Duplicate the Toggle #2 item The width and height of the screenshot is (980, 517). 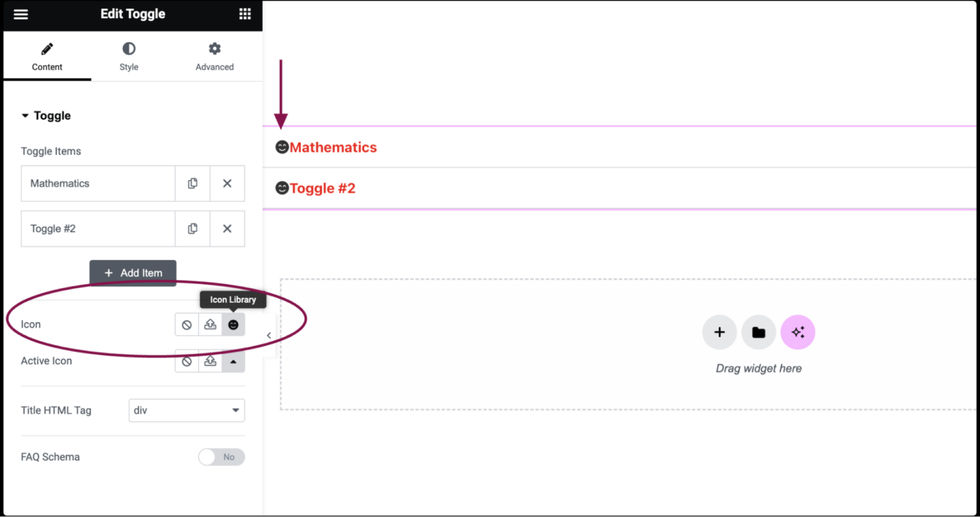click(193, 229)
